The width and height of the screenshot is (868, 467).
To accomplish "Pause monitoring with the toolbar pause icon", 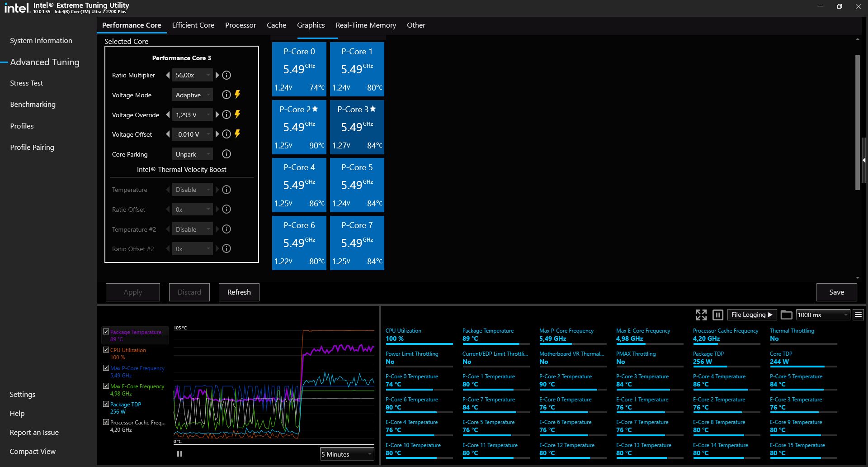I will click(x=717, y=315).
